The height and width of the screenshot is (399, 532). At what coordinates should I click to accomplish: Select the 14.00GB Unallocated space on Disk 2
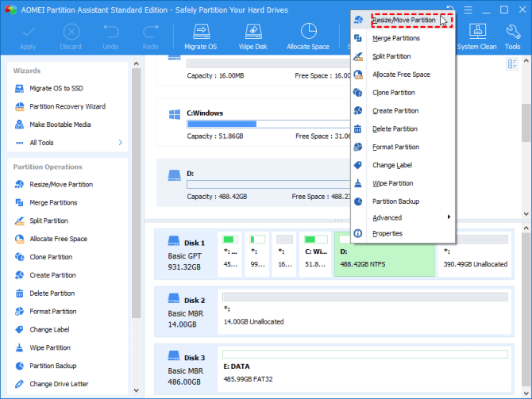[x=364, y=312]
